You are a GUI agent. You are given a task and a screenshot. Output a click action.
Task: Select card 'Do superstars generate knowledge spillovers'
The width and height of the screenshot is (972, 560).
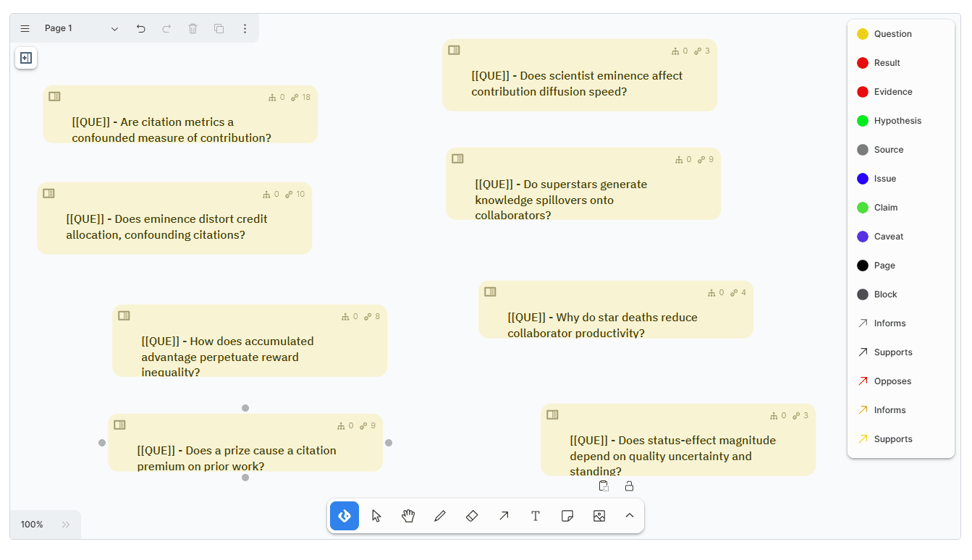(583, 184)
